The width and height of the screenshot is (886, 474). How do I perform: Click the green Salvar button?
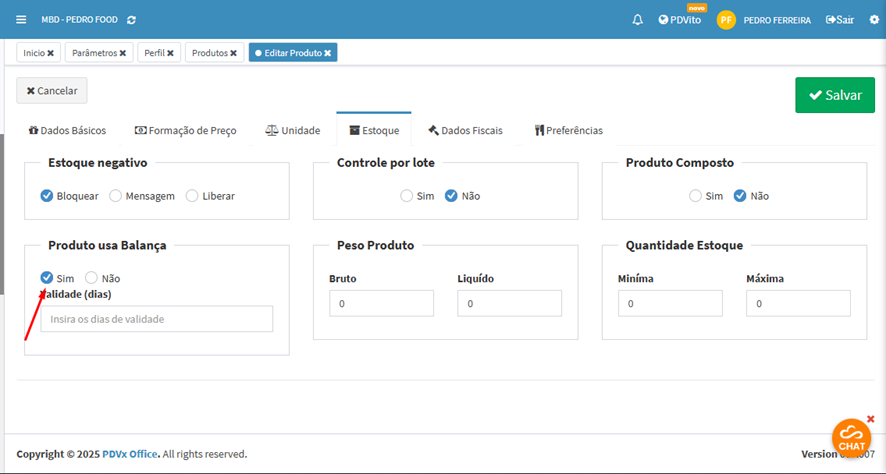[x=834, y=95]
